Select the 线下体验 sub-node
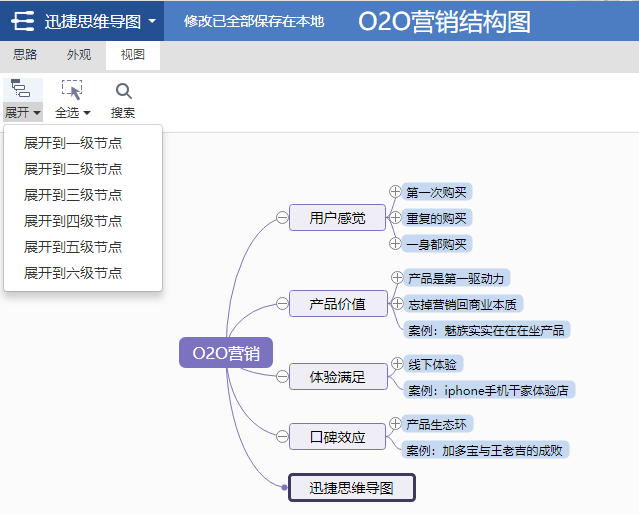639x515 pixels. click(433, 364)
